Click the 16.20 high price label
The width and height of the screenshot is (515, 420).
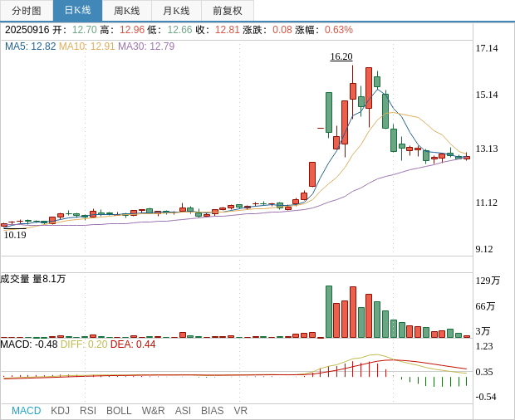[x=341, y=56]
